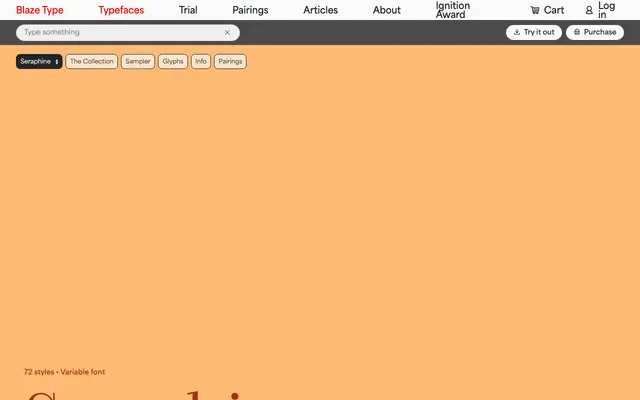Select the Info section tab
Image resolution: width=640 pixels, height=400 pixels.
(201, 62)
